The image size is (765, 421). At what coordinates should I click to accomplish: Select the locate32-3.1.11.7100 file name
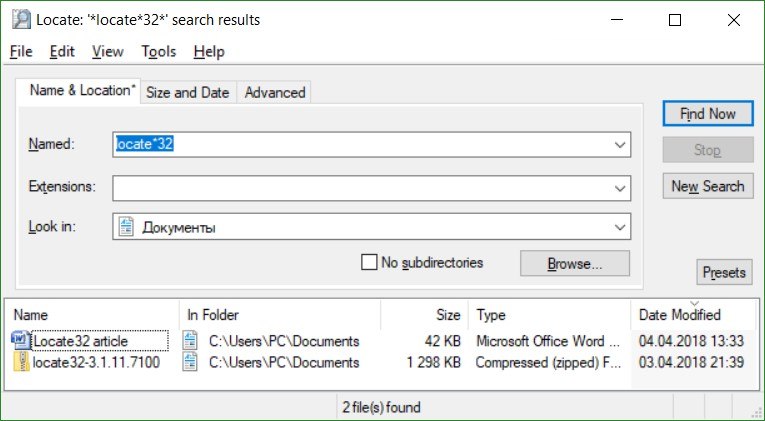(96, 362)
